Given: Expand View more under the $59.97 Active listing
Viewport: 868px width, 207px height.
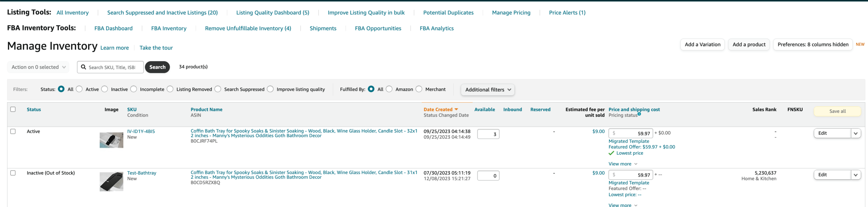Looking at the screenshot, I should (623, 164).
